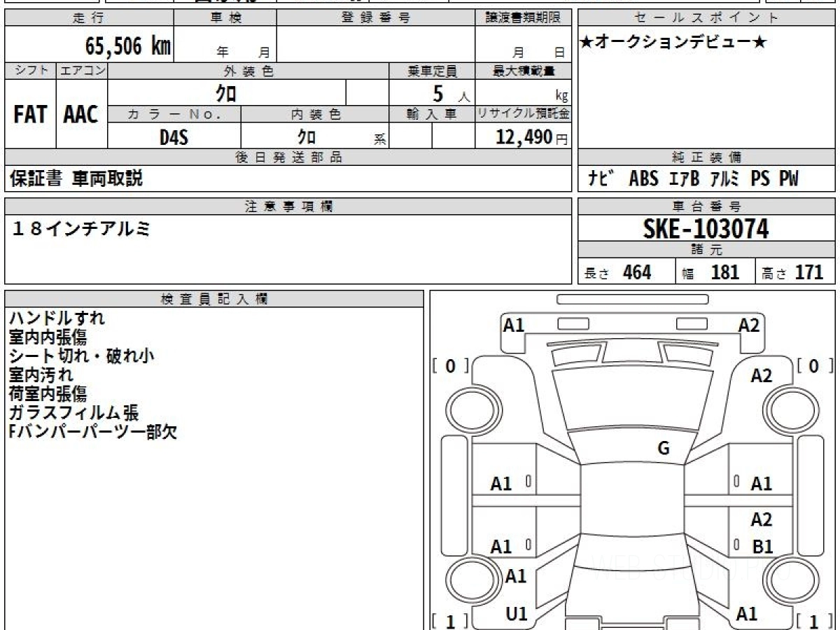Select the chassis number SKE-103074
The width and height of the screenshot is (840, 630).
point(706,228)
